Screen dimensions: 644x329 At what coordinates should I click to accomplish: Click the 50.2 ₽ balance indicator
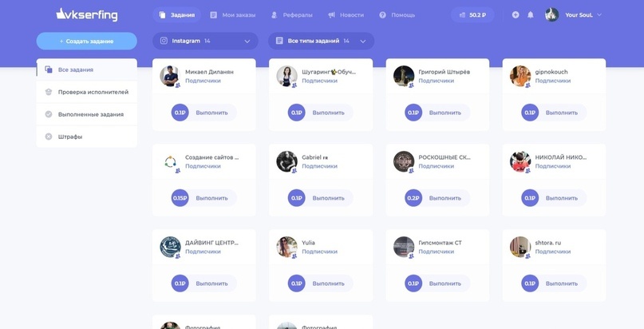[472, 15]
